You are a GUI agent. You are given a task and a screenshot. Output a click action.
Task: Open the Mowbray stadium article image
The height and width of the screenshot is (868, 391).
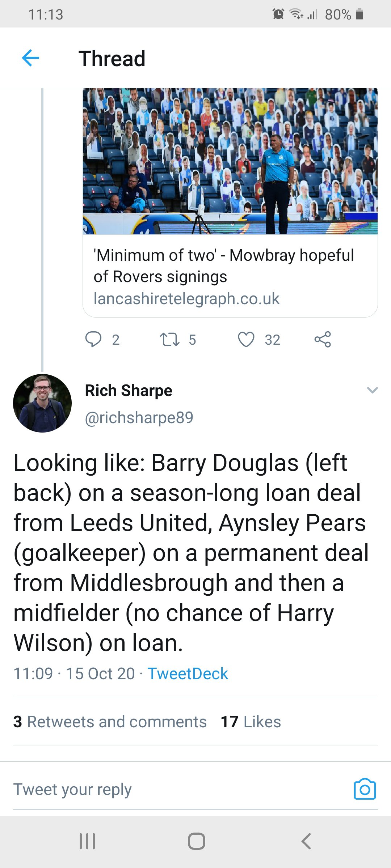[230, 161]
